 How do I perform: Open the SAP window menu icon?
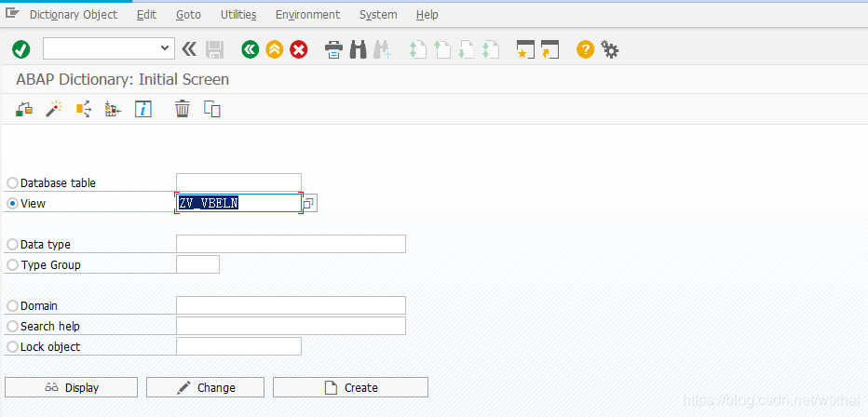pos(11,14)
